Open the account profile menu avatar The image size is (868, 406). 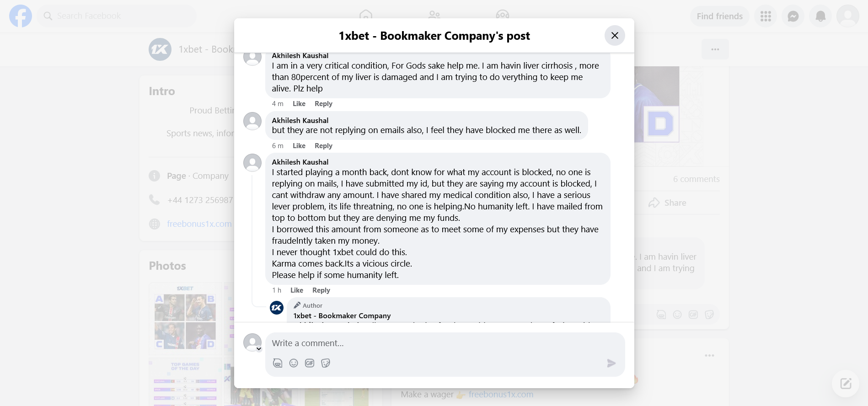847,16
